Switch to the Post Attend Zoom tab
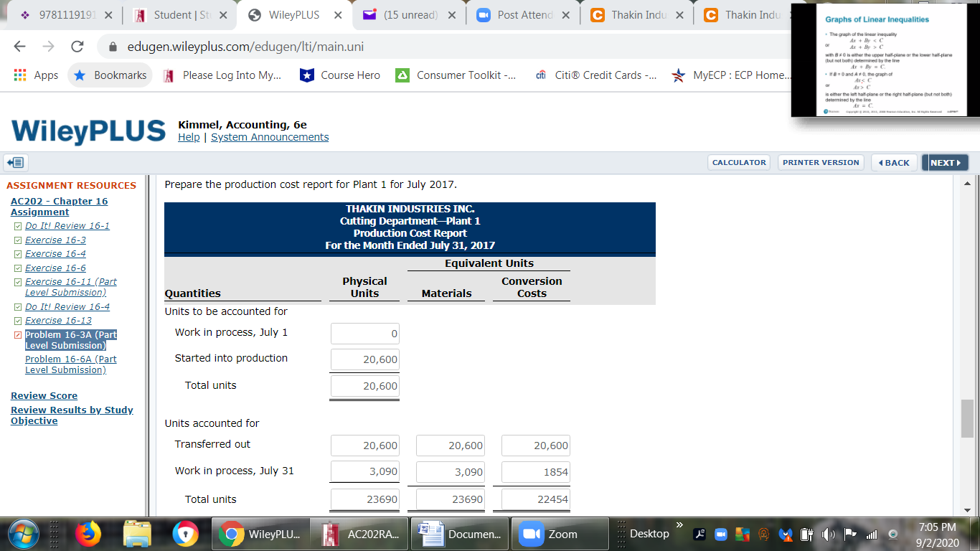The width and height of the screenshot is (980, 551). coord(524,15)
